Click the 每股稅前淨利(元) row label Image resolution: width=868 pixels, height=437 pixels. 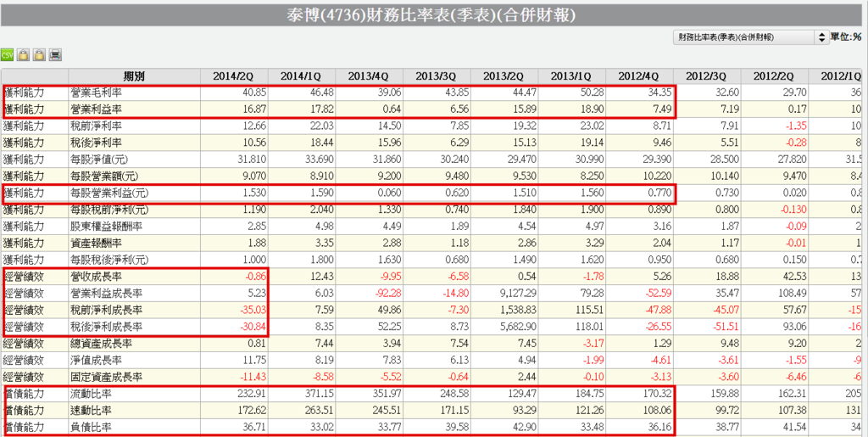tap(109, 210)
